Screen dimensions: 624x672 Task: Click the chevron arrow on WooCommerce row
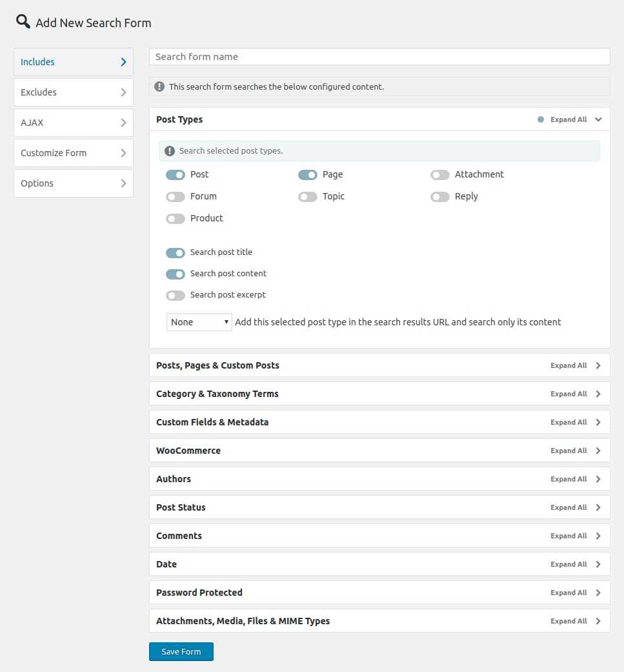pyautogui.click(x=598, y=451)
